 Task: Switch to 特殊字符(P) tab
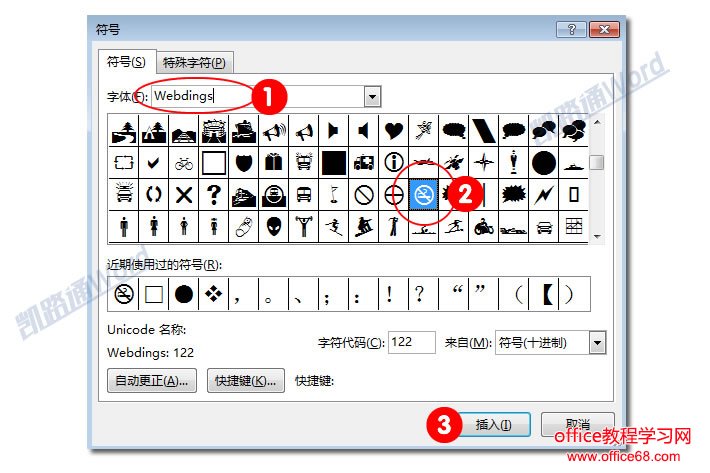194,62
